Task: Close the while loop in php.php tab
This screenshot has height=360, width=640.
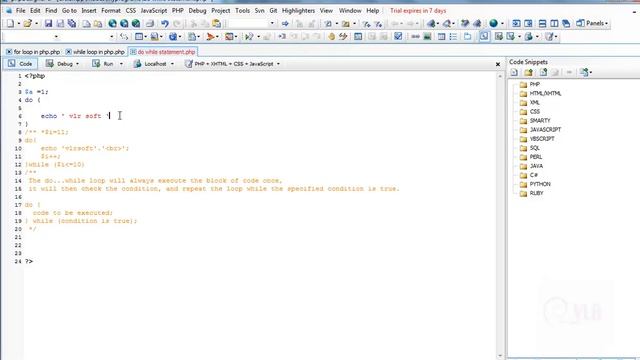Action: pyautogui.click(x=69, y=52)
